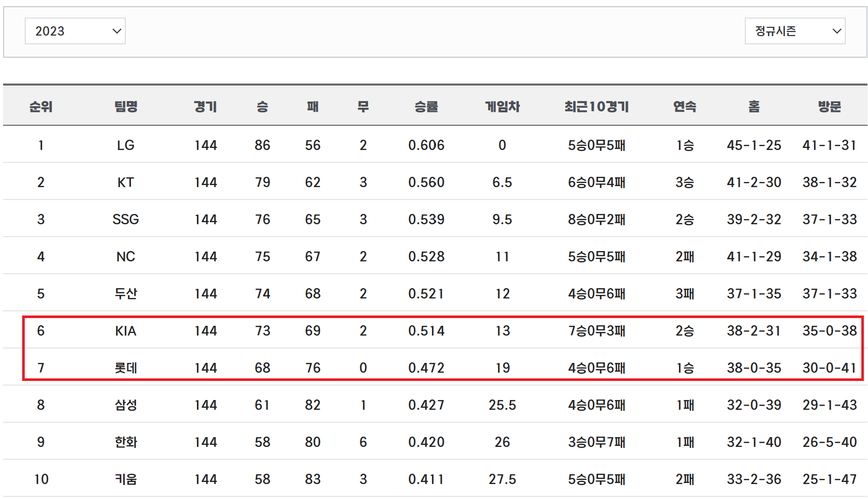Open the 정규시즌 season type dropdown
The width and height of the screenshot is (868, 499).
pos(795,31)
